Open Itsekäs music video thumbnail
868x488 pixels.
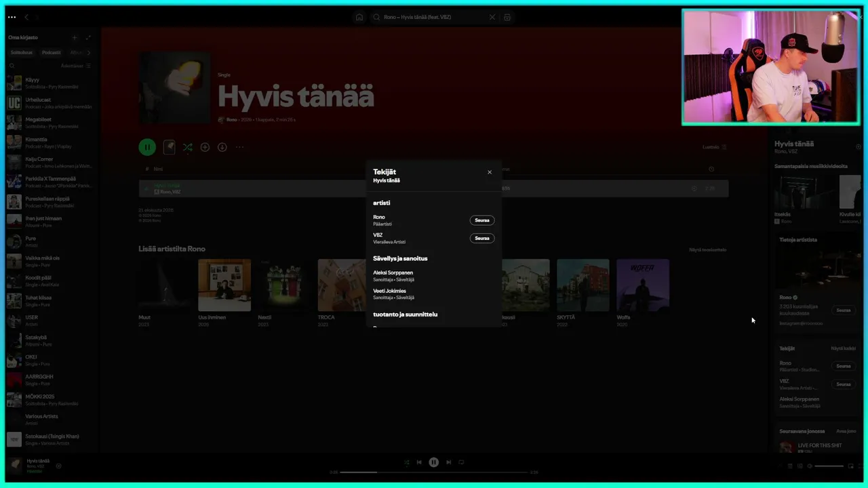point(804,192)
